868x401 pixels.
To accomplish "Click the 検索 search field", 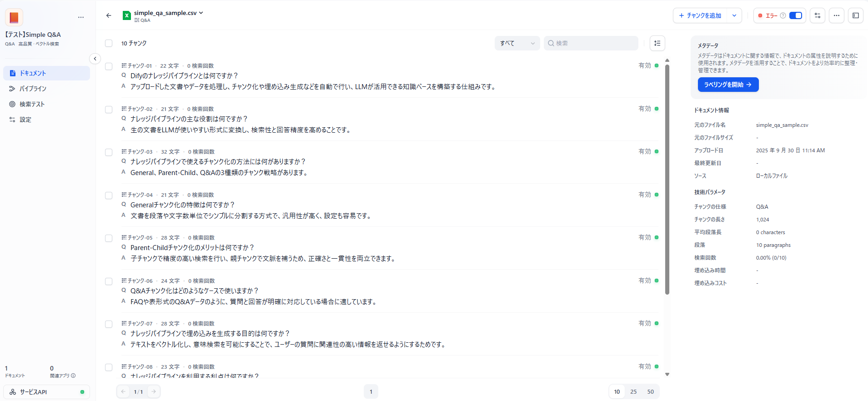I will [x=591, y=43].
